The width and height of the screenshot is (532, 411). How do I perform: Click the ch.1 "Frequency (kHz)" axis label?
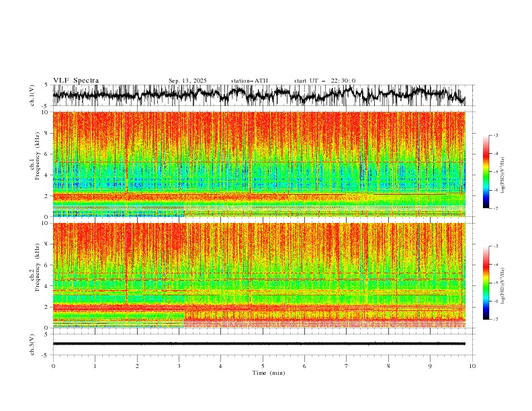point(37,156)
